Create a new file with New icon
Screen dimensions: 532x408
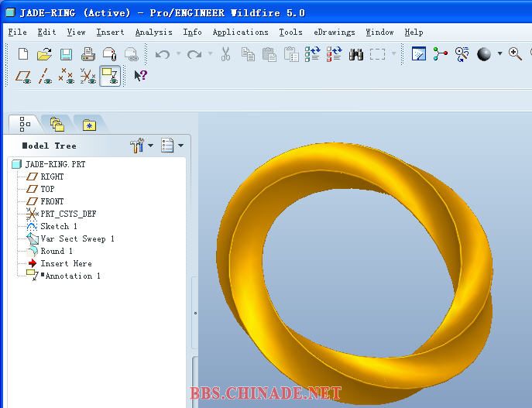[23, 54]
